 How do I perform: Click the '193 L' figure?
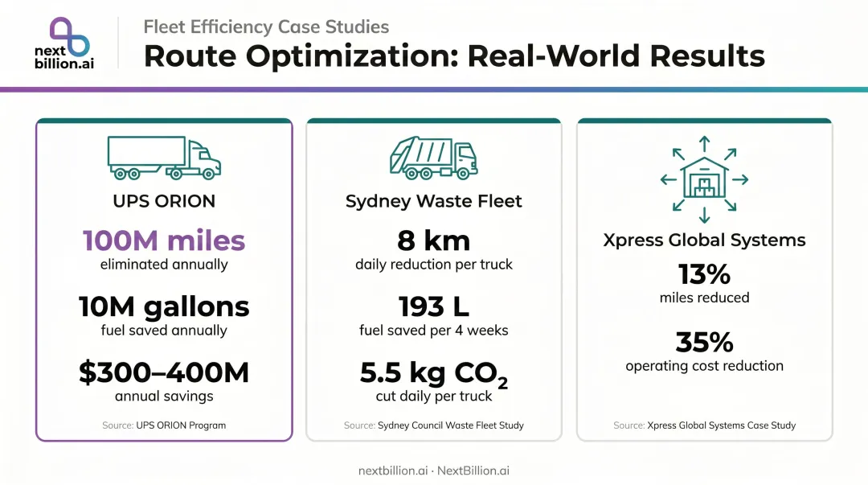433,306
